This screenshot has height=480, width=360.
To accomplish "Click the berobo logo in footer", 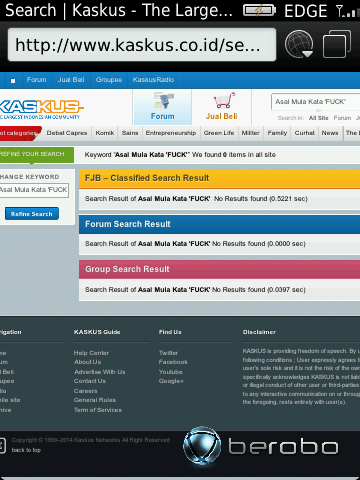I will click(x=260, y=446).
